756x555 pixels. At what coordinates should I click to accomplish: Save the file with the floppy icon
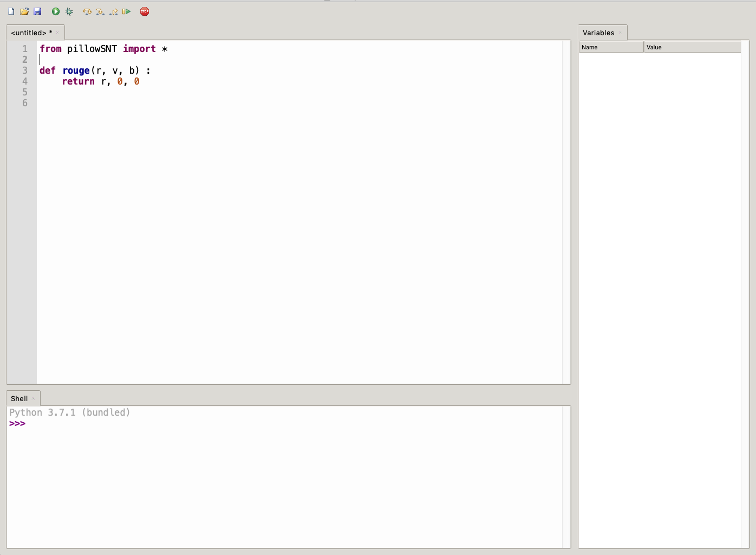tap(37, 11)
